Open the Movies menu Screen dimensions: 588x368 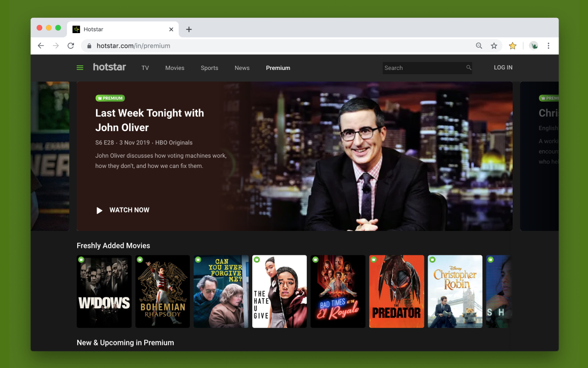pyautogui.click(x=175, y=68)
